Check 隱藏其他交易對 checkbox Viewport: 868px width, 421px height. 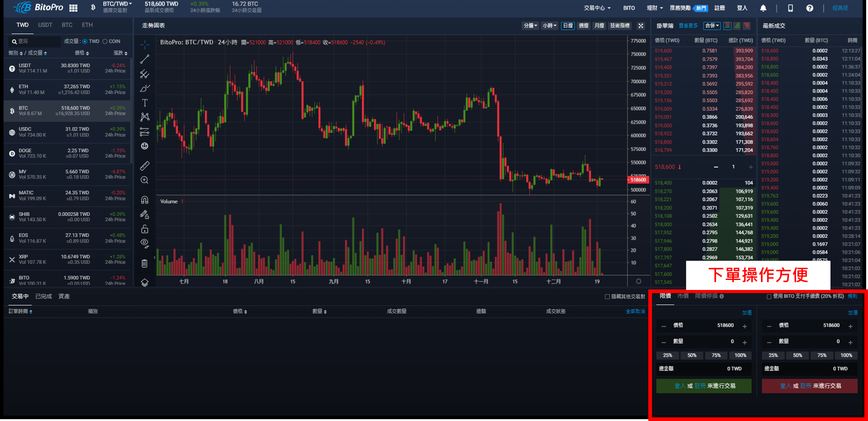pyautogui.click(x=607, y=297)
